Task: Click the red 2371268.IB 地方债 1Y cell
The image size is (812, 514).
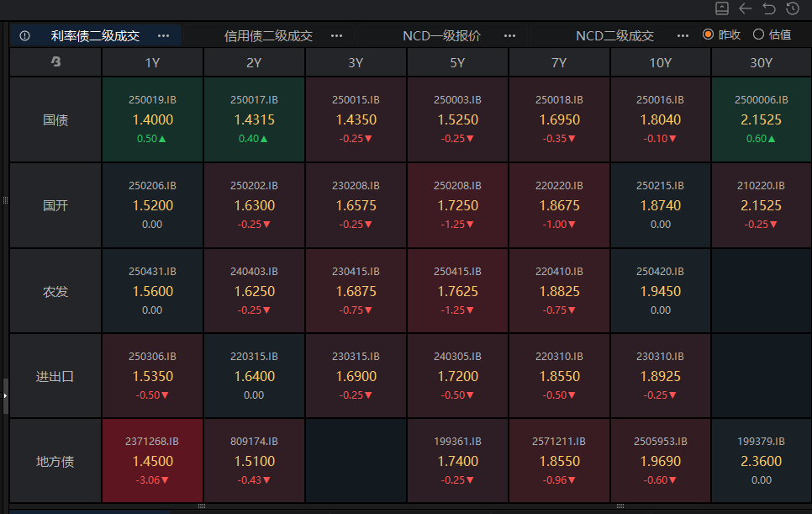Action: point(152,460)
